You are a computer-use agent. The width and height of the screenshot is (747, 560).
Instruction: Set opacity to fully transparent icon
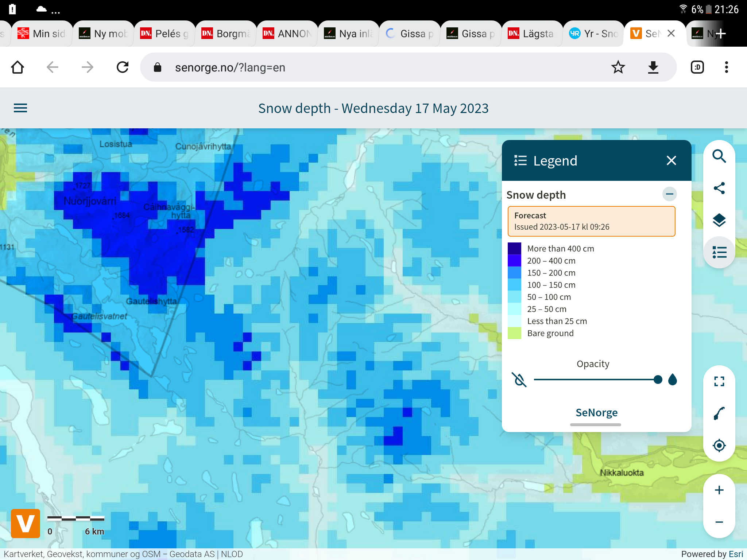pyautogui.click(x=519, y=380)
